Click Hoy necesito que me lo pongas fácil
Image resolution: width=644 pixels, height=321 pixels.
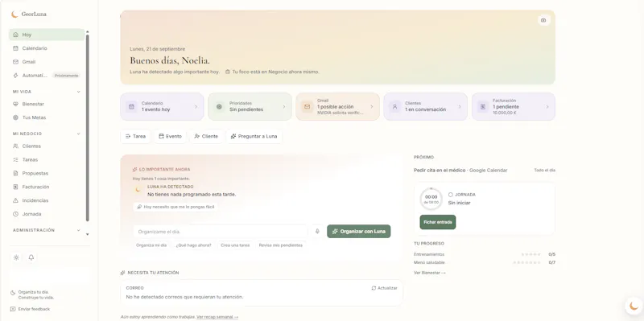175,207
